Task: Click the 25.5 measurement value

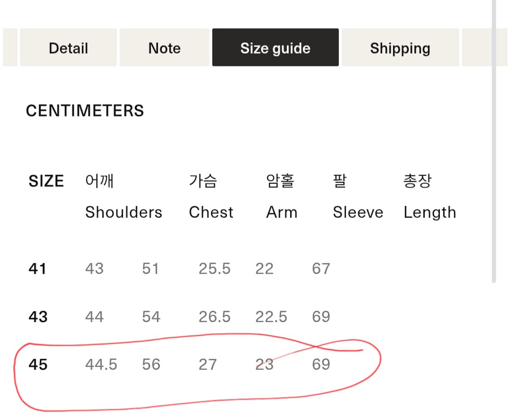Action: coord(214,269)
